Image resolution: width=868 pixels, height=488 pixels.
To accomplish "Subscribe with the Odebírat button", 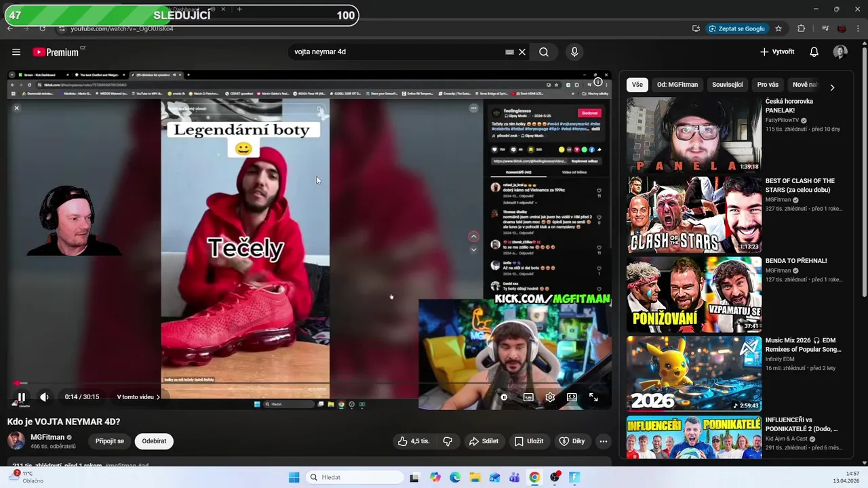I will coord(154,441).
